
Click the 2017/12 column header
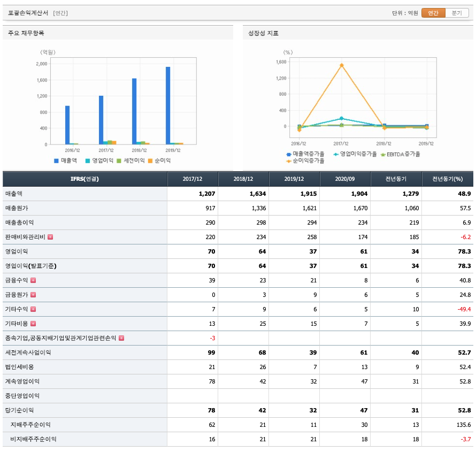pos(193,179)
